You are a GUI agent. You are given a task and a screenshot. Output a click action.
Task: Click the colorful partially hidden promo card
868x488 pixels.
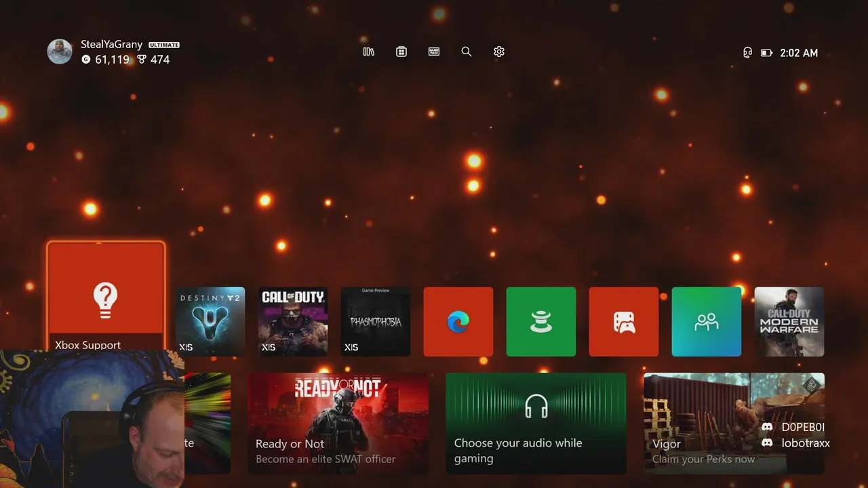coord(208,424)
